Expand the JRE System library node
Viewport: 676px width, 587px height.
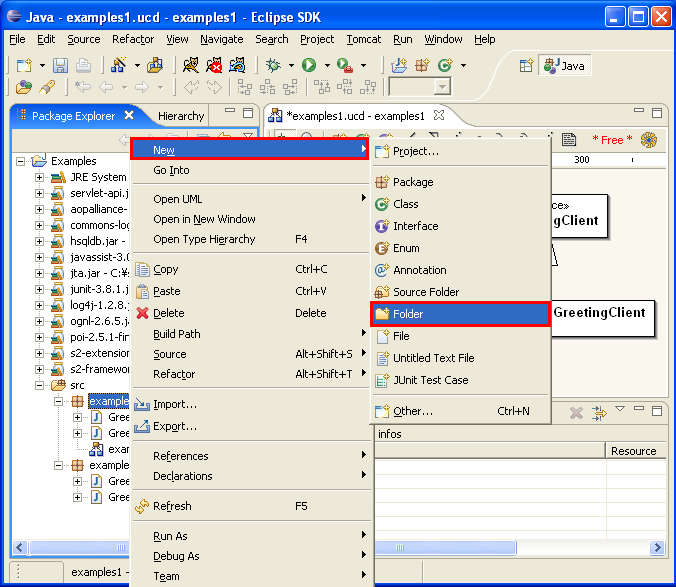pos(40,177)
